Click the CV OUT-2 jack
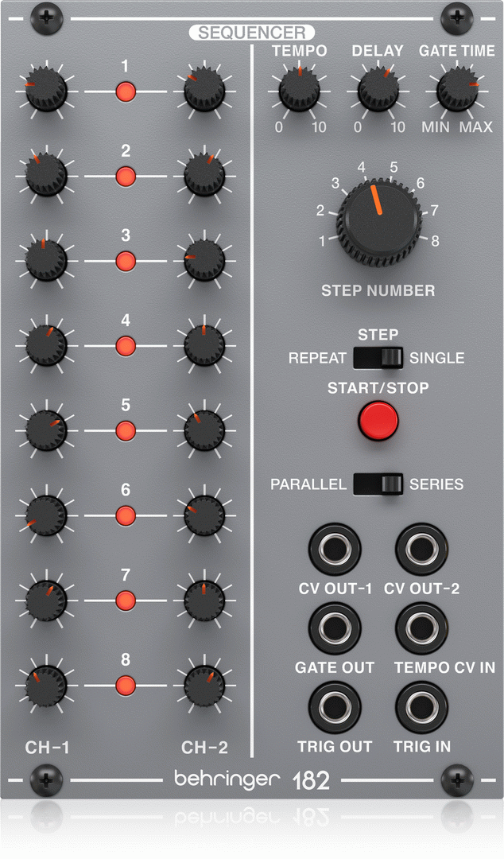This screenshot has width=504, height=859. pyautogui.click(x=422, y=549)
